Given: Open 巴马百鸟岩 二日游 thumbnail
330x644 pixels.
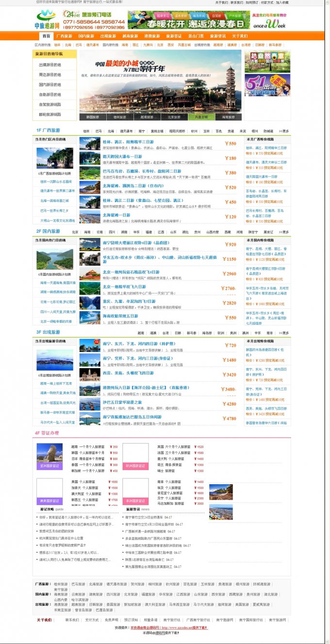Looking at the screenshot, I should (x=90, y=173).
